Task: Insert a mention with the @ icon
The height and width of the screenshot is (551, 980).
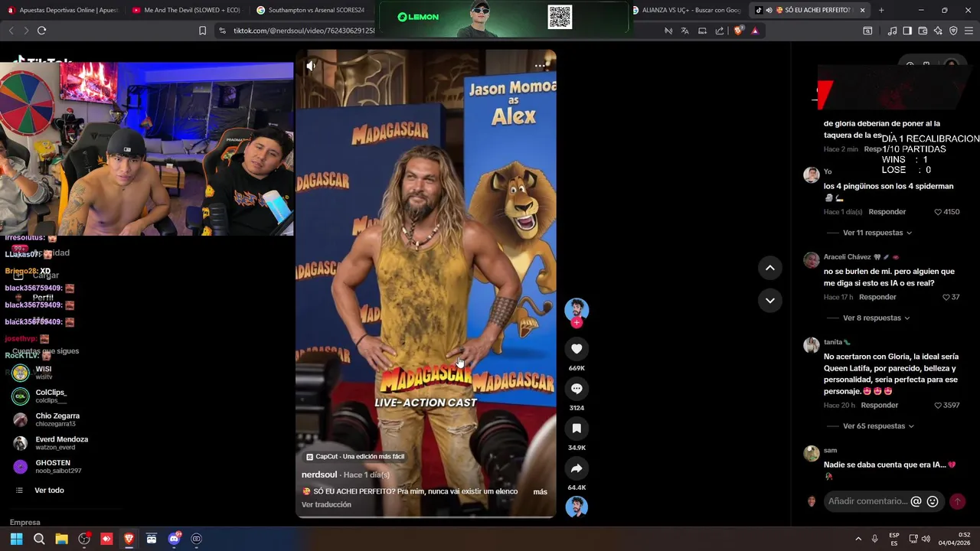Action: [916, 501]
